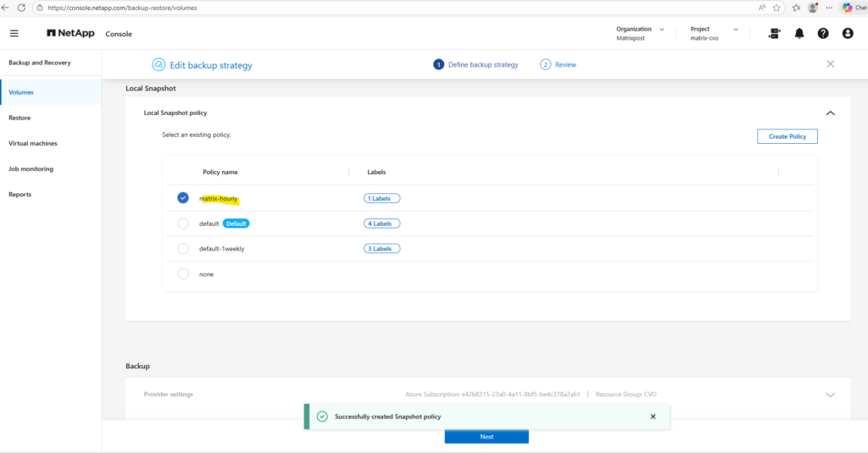Refresh the browser page
The width and height of the screenshot is (868, 453).
point(22,8)
